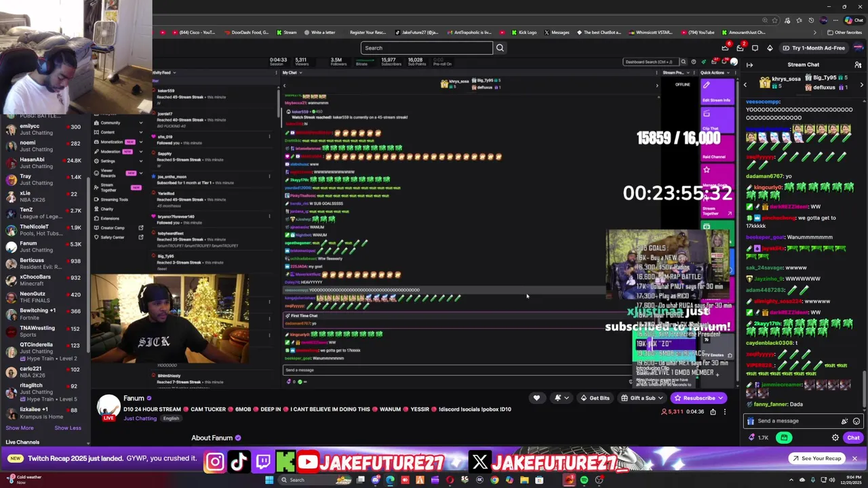
Task: Open the Whispers speech bubble icon
Action: [755, 48]
